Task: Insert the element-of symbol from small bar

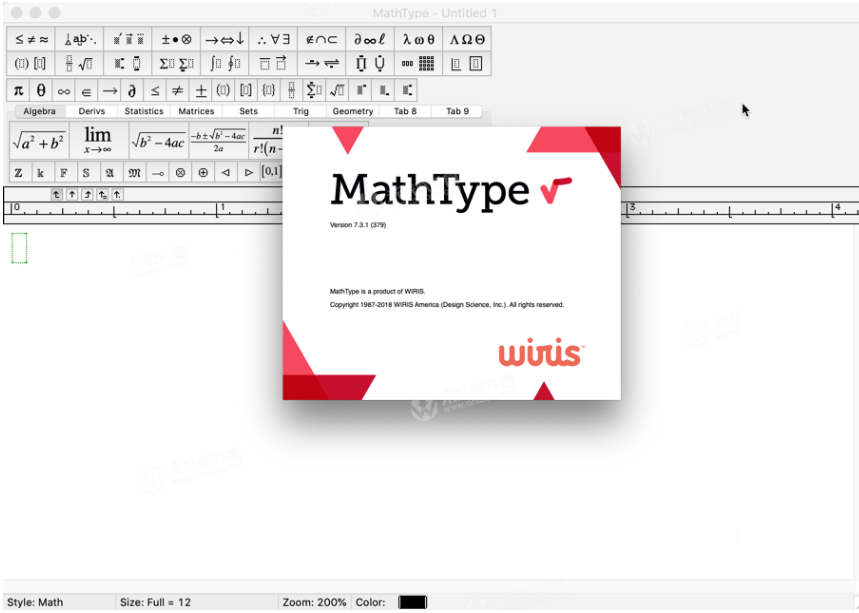Action: [x=87, y=90]
